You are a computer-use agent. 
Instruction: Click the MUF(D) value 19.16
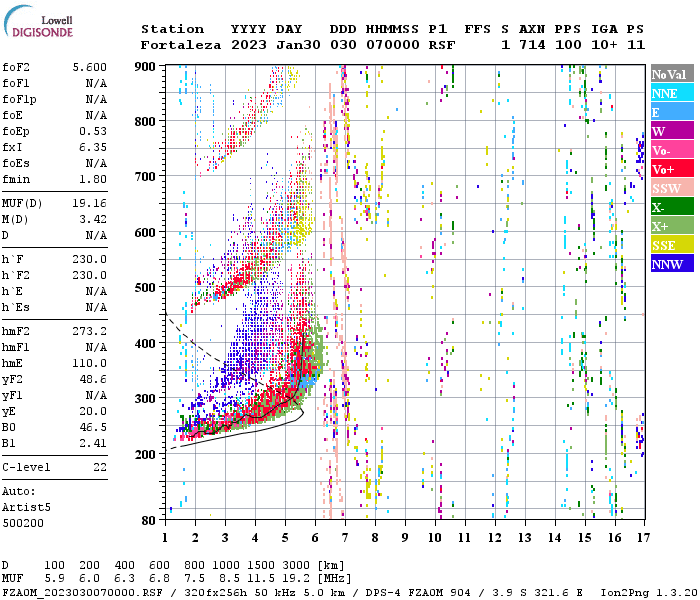point(90,204)
